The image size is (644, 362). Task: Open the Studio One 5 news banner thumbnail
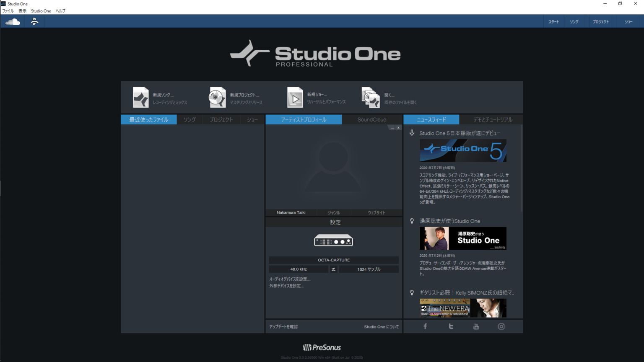(463, 151)
